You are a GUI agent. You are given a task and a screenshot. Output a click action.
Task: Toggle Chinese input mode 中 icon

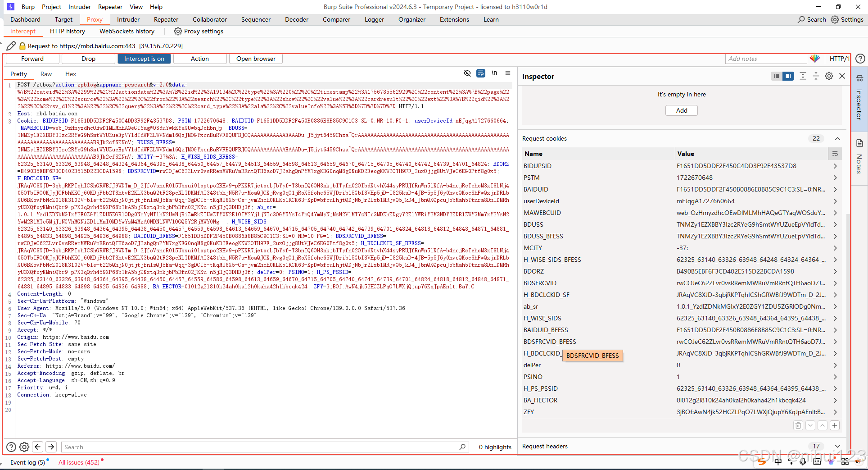coord(778,461)
